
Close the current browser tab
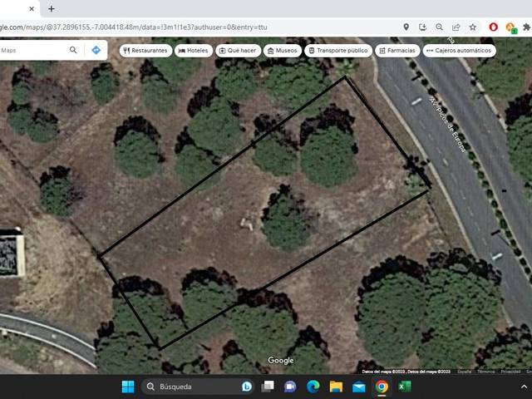pos(32,9)
